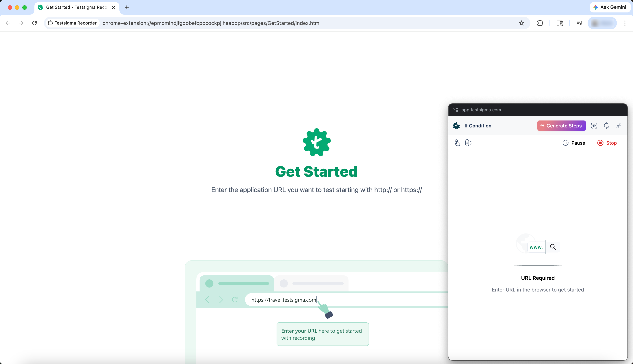Click the site settings icon beside app.testsigma.com

456,110
